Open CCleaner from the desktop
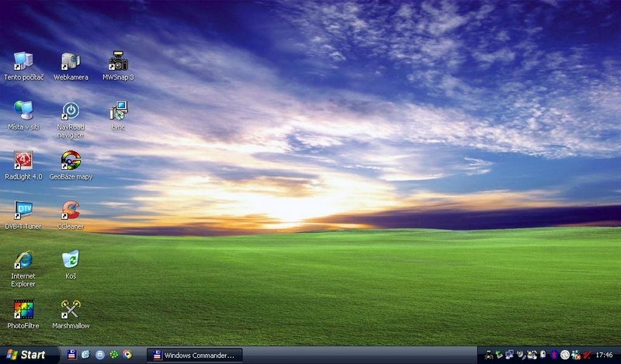Viewport: 621px width, 364px height. click(x=71, y=211)
